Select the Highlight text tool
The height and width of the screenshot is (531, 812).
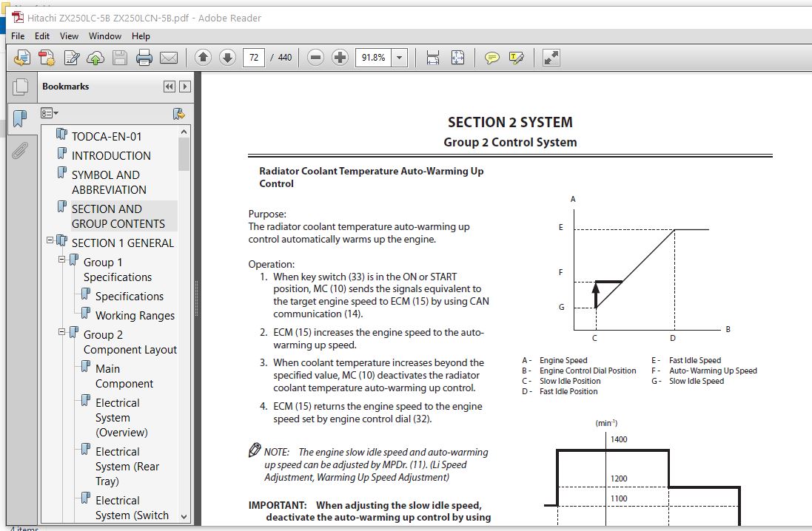tap(517, 58)
